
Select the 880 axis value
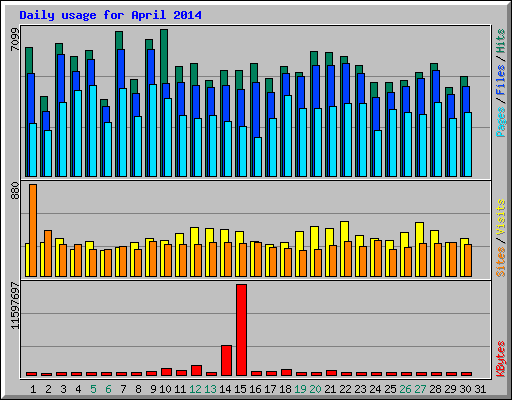(x=15, y=191)
